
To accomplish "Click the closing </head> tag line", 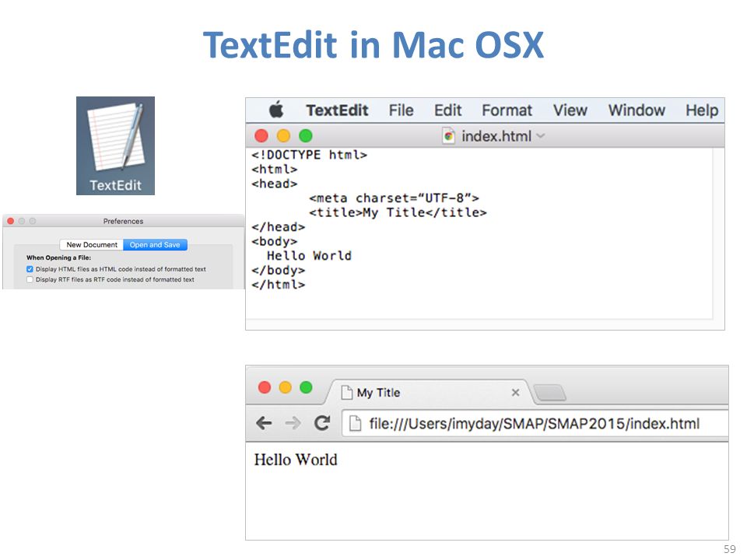I will (x=279, y=227).
